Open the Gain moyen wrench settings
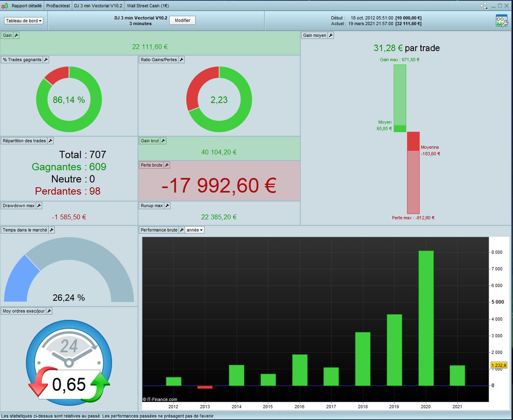This screenshot has width=513, height=420. pyautogui.click(x=331, y=35)
